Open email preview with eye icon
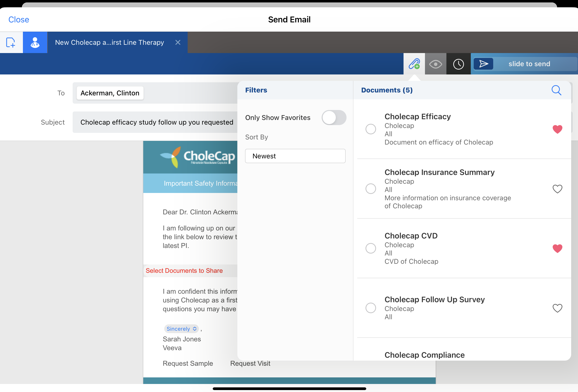 pyautogui.click(x=435, y=64)
